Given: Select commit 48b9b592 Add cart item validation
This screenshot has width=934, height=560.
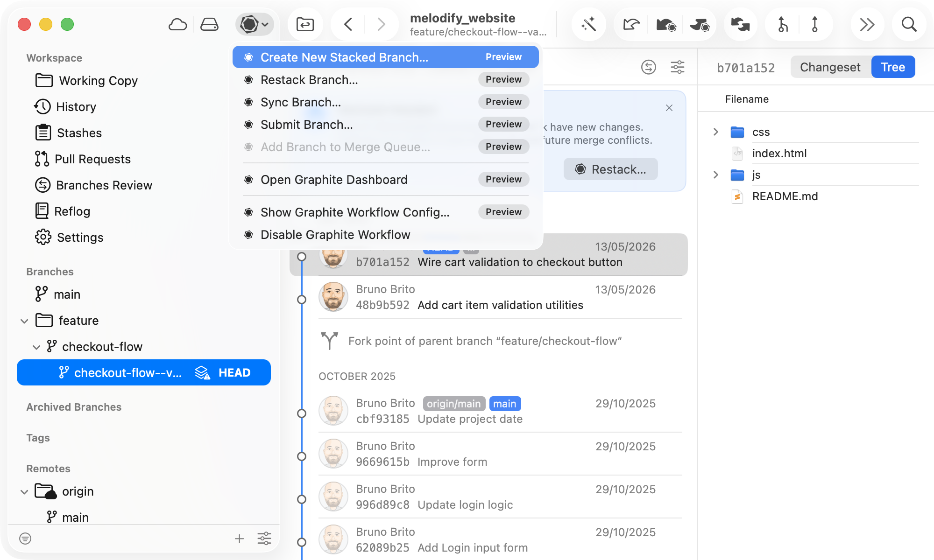Looking at the screenshot, I should click(x=488, y=297).
